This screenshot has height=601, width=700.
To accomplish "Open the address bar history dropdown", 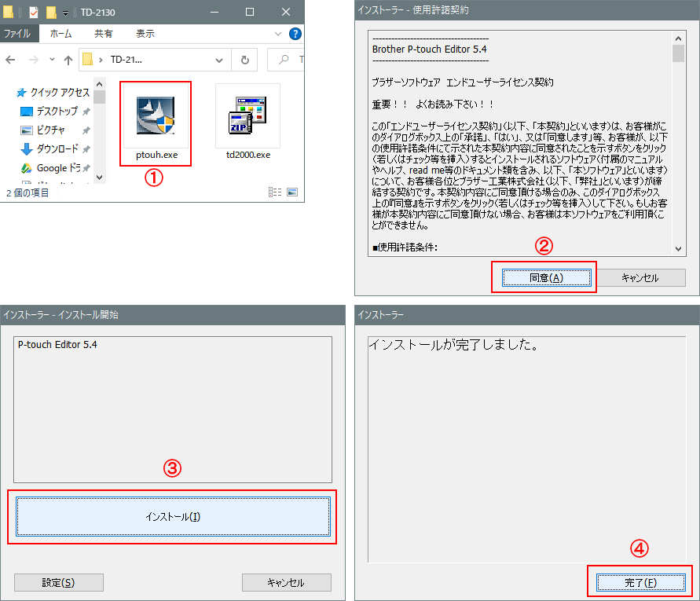I will click(219, 60).
